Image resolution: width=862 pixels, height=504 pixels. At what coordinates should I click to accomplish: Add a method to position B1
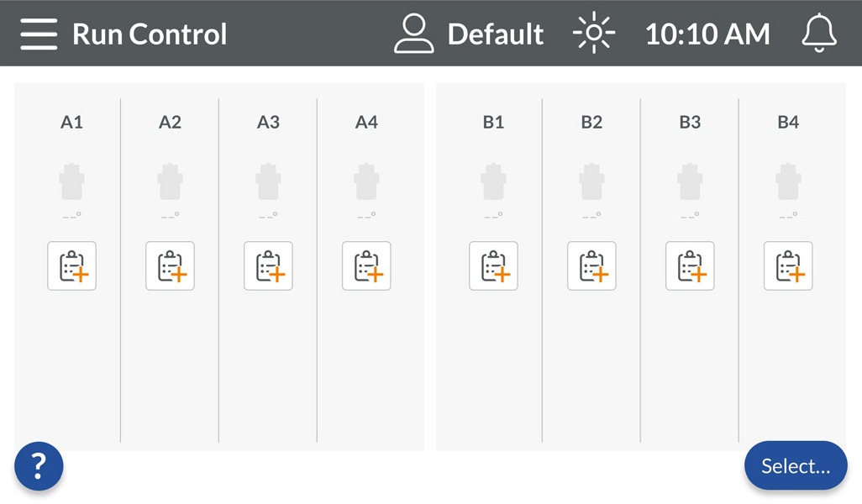pyautogui.click(x=493, y=265)
